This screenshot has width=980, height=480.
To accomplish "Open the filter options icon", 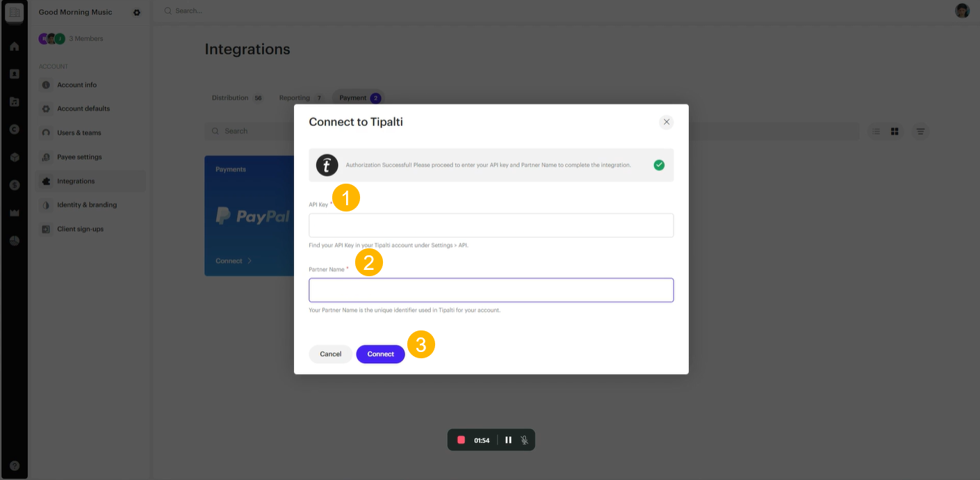I will point(920,131).
